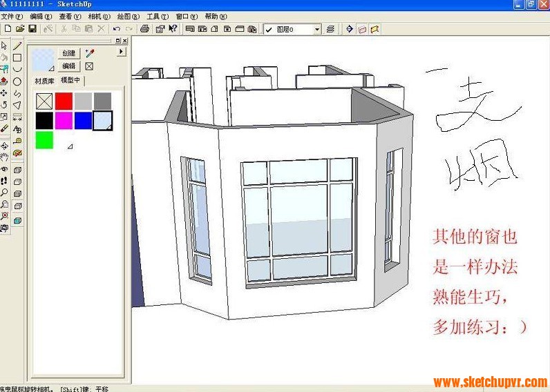Viewport: 550px width, 392px height.
Task: Click the Orbit camera tool
Action: [4, 146]
